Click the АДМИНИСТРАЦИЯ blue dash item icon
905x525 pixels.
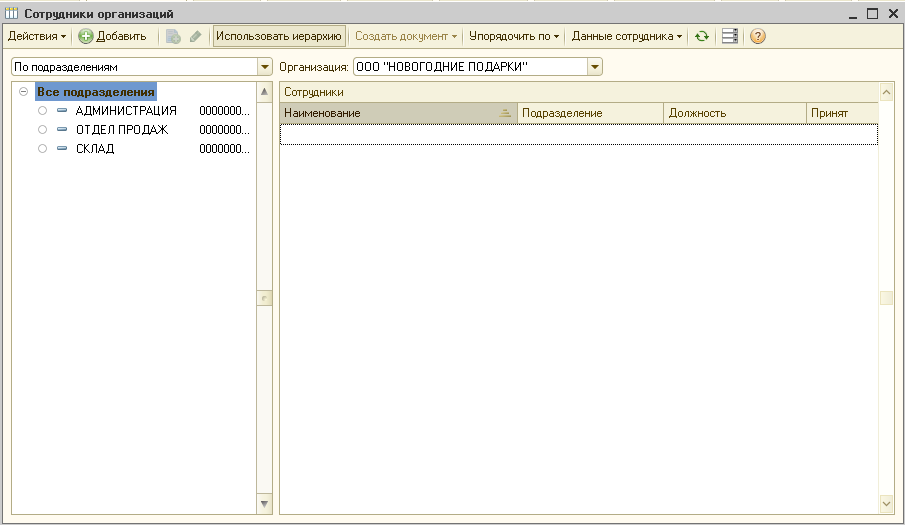coord(62,110)
